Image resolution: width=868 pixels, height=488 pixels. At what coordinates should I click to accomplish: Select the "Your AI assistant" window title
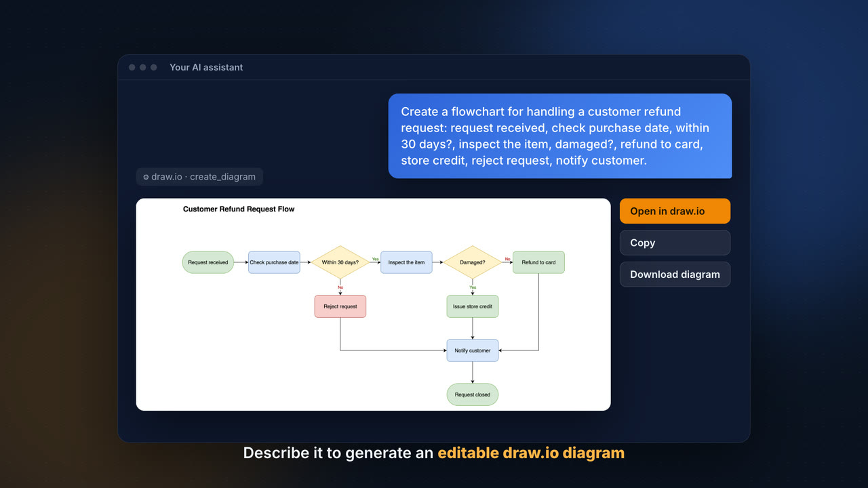click(x=206, y=67)
